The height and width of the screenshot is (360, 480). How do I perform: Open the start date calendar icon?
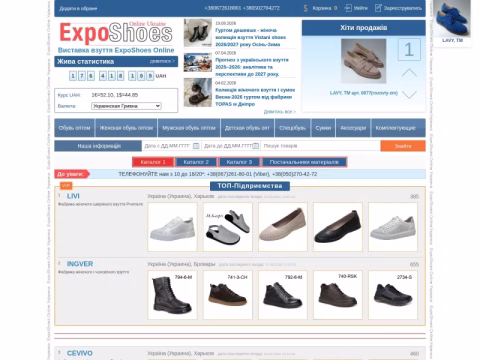coord(196,146)
